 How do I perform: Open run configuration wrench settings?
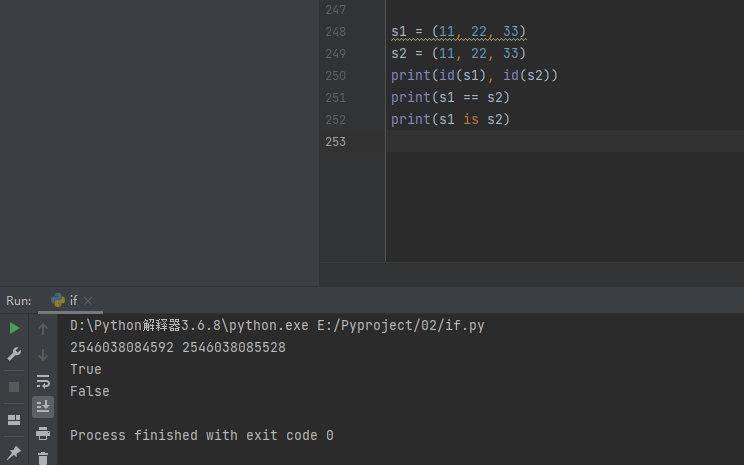[14, 354]
